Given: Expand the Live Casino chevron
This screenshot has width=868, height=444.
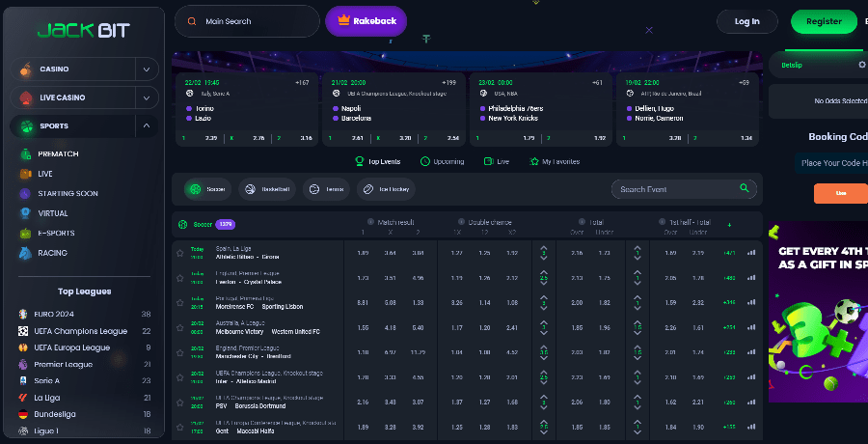Looking at the screenshot, I should pyautogui.click(x=147, y=97).
